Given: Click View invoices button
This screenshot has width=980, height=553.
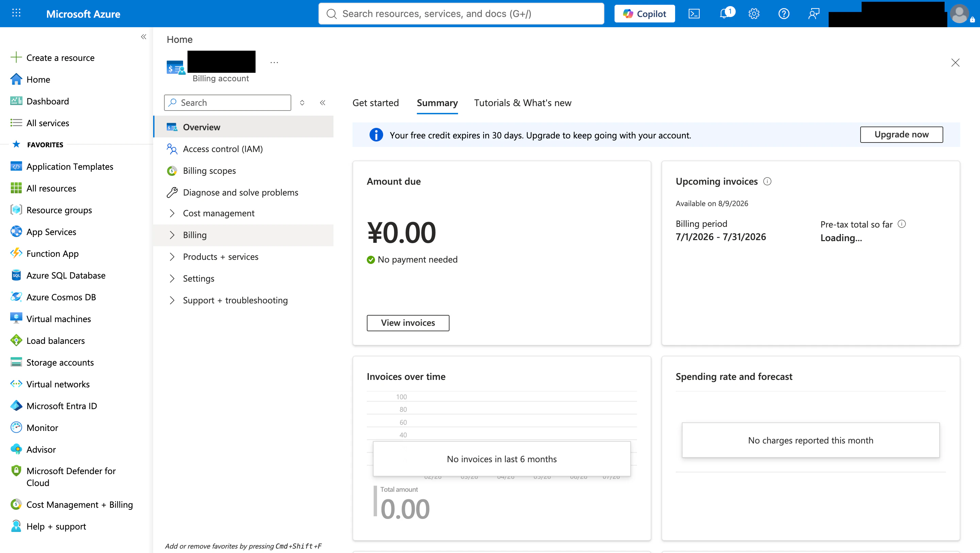Looking at the screenshot, I should coord(408,322).
